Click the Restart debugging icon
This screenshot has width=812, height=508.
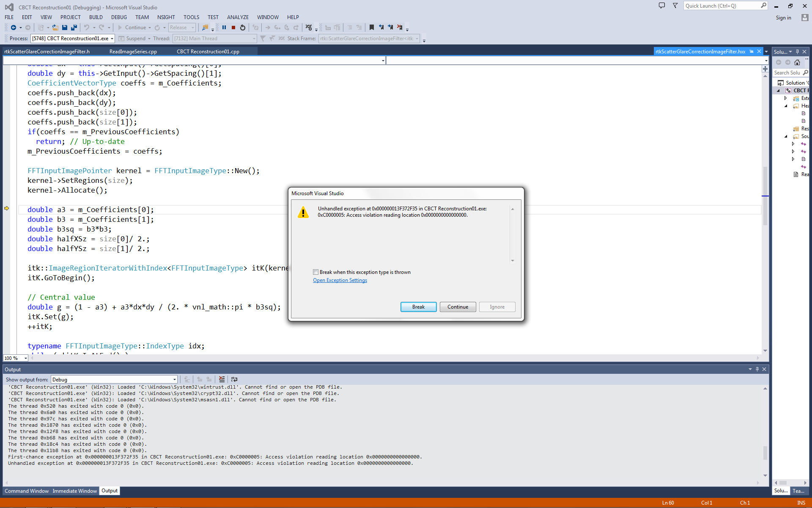pos(243,28)
